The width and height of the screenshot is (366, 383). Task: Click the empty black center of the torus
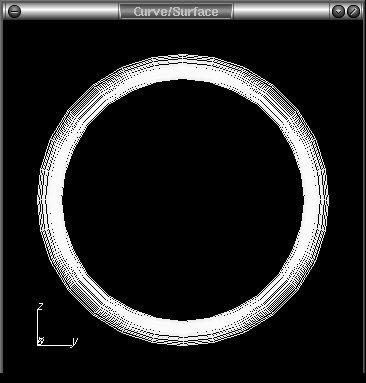183,200
